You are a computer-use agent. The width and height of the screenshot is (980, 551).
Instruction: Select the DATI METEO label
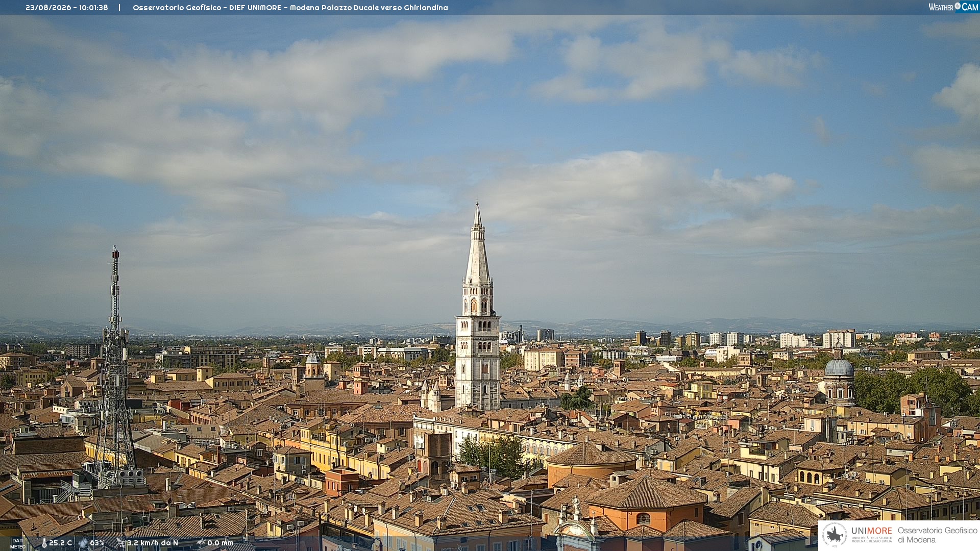point(18,543)
